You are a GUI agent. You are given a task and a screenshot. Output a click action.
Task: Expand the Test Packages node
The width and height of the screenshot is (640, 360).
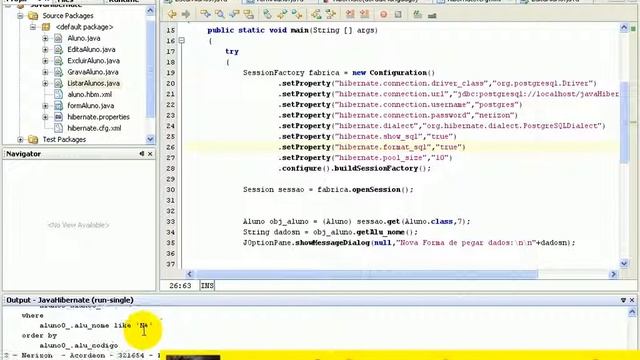(20, 140)
